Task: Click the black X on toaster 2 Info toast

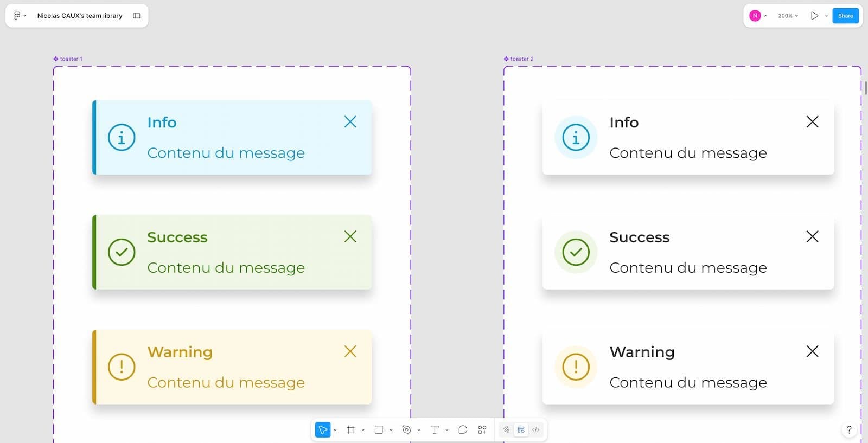Action: (812, 121)
